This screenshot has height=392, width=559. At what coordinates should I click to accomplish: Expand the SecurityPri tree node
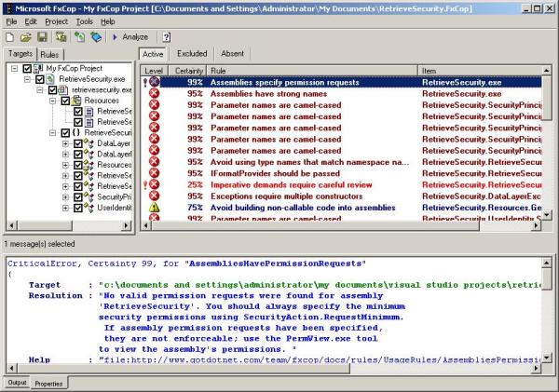coord(65,197)
